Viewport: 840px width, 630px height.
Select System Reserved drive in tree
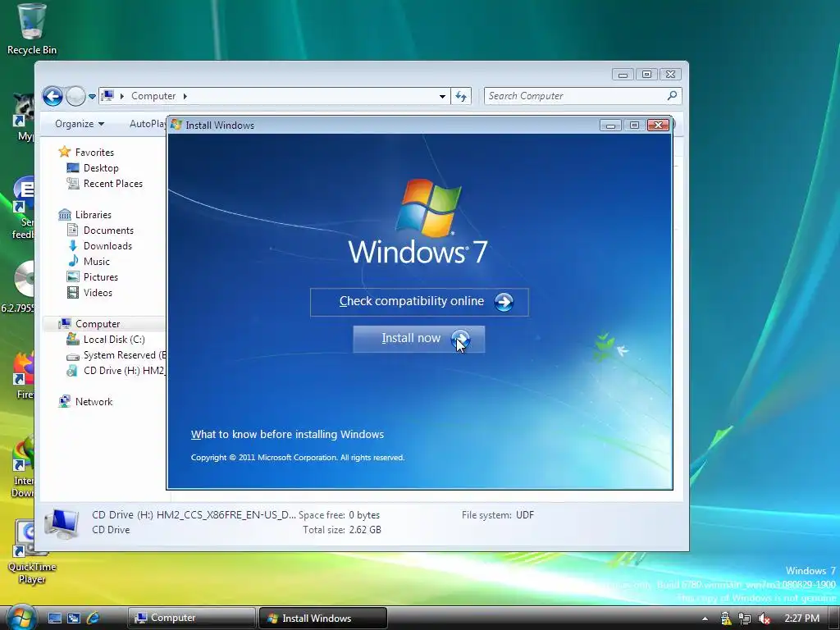[x=116, y=354]
